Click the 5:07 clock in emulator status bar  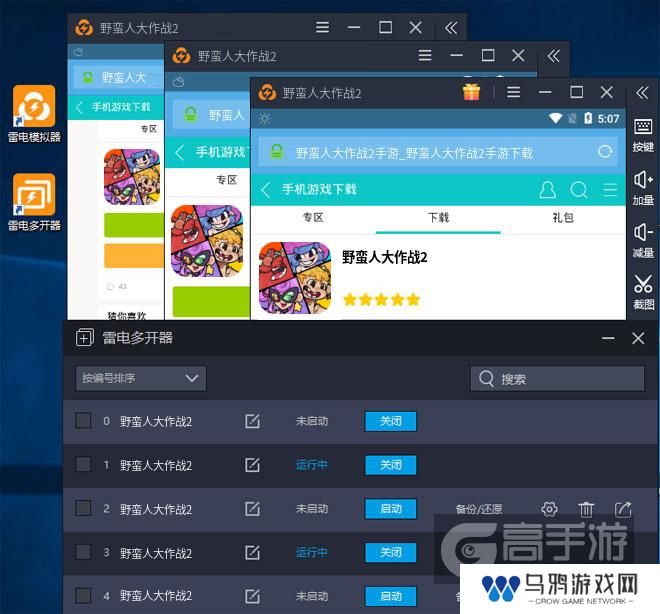pos(608,119)
